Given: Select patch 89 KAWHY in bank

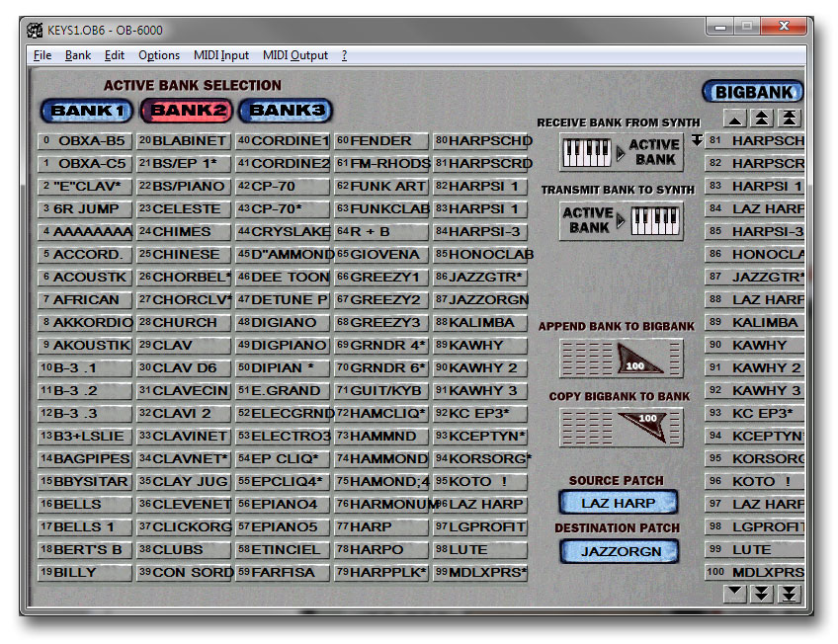Looking at the screenshot, I should click(x=480, y=345).
